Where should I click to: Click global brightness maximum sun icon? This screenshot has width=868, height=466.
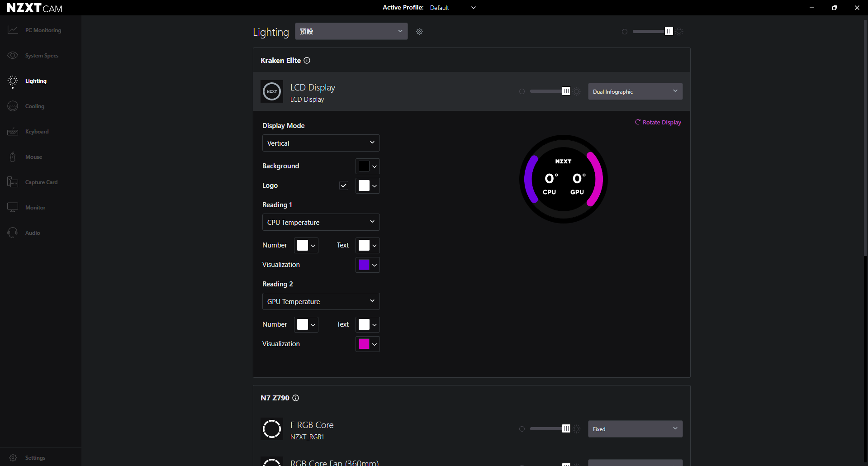point(679,32)
